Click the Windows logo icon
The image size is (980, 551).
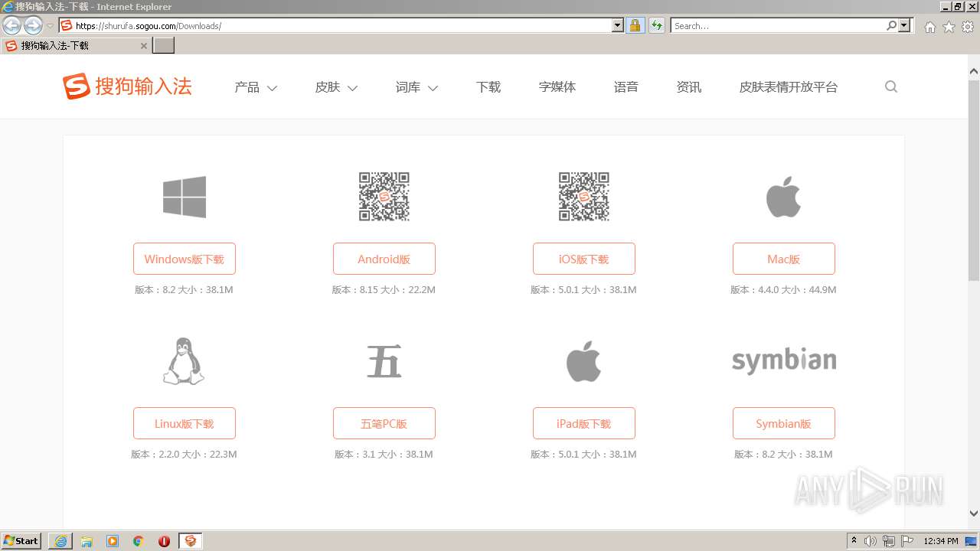click(185, 197)
